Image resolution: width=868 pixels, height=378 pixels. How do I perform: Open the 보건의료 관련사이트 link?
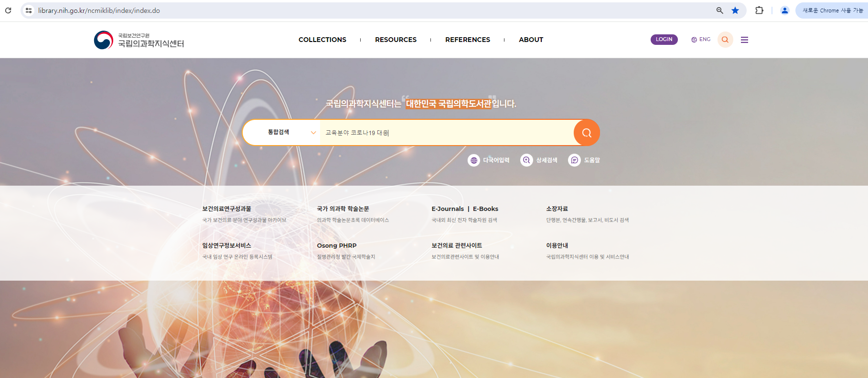coord(457,246)
